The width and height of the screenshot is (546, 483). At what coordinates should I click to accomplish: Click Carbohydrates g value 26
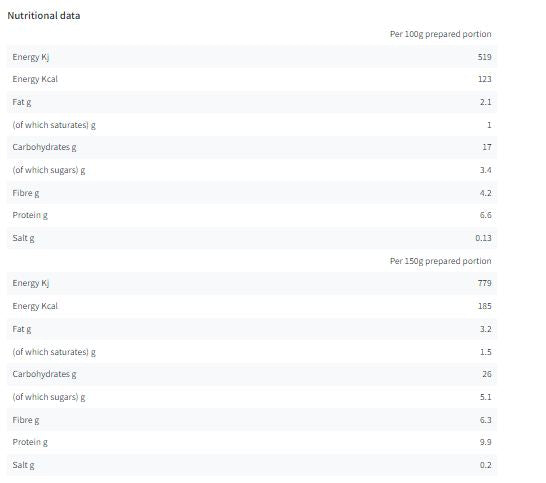point(487,374)
